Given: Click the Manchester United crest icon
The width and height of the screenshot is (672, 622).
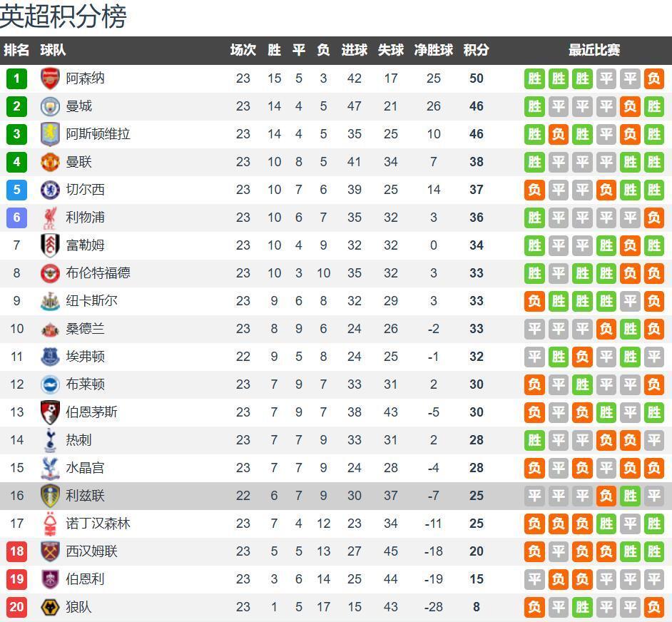Looking at the screenshot, I should [x=50, y=162].
